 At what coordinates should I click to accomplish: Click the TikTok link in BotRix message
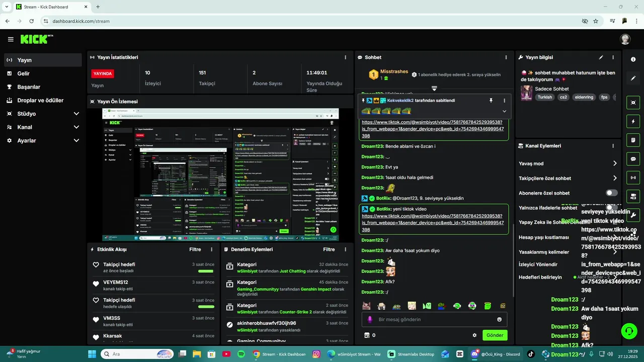(x=433, y=223)
